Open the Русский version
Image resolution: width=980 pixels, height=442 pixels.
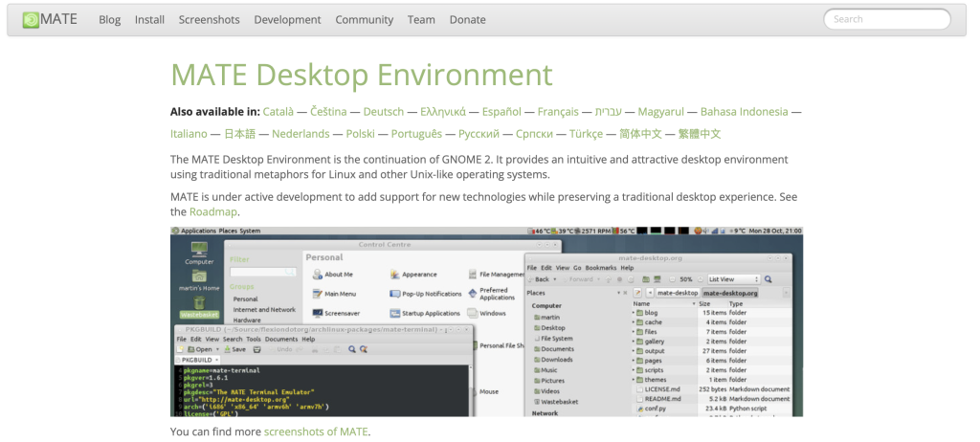click(479, 134)
